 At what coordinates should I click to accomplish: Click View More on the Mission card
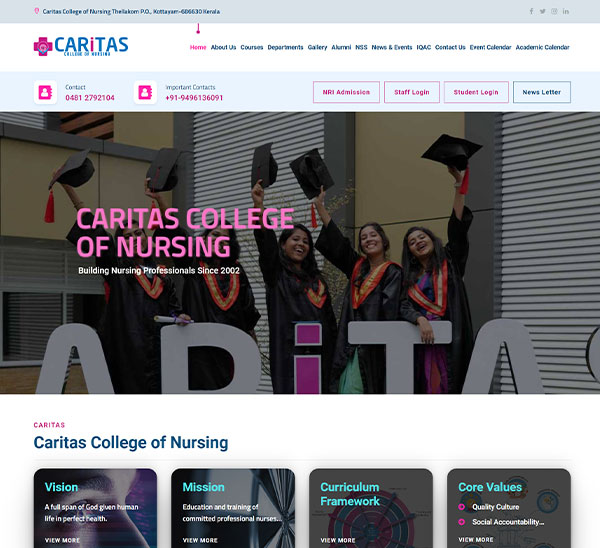click(200, 540)
